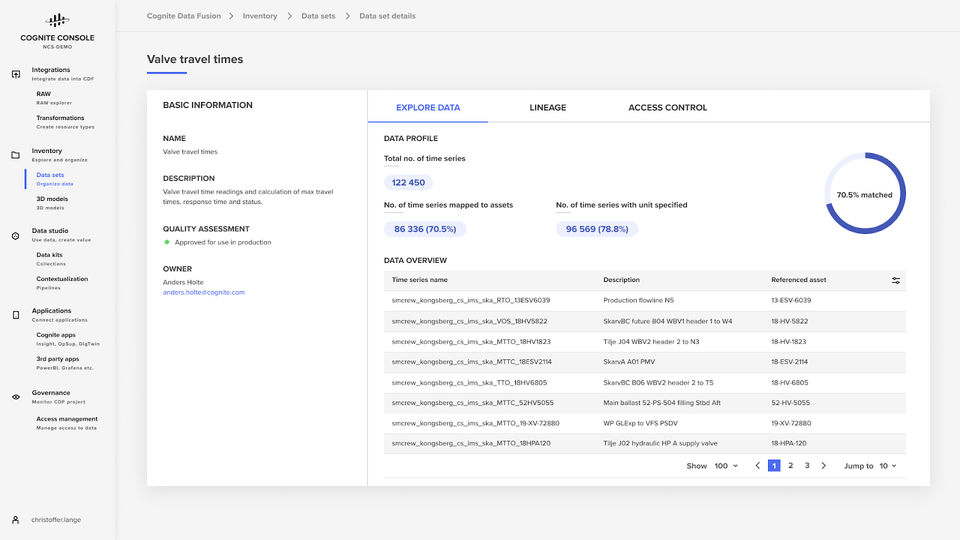Click the user profile icon
The image size is (960, 540).
16,520
